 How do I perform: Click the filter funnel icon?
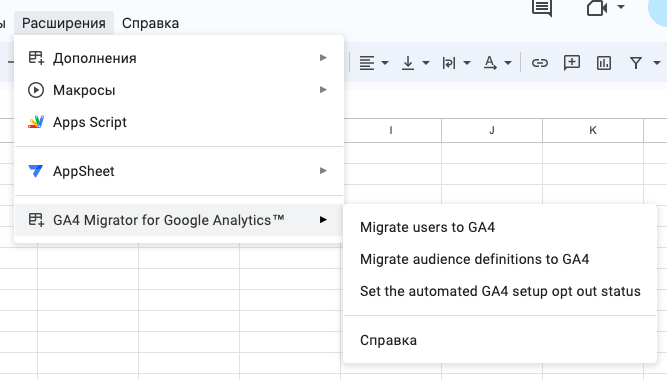click(636, 63)
